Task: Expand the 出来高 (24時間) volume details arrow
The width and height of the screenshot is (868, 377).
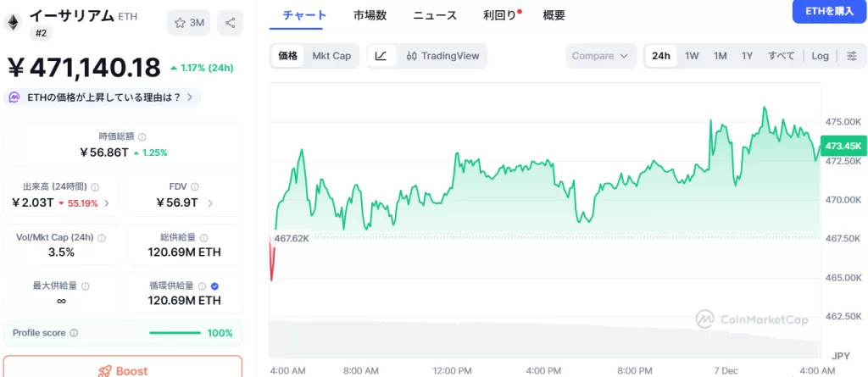Action: [107, 203]
